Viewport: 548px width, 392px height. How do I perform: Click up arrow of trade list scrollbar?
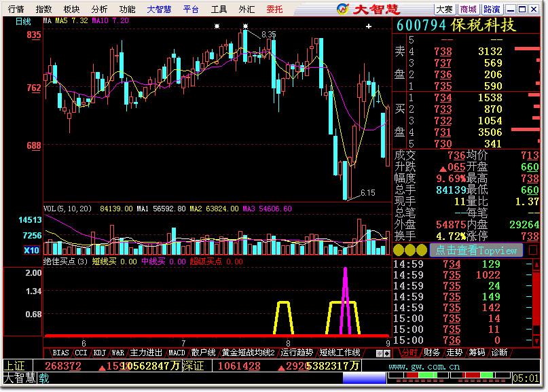pos(536,265)
